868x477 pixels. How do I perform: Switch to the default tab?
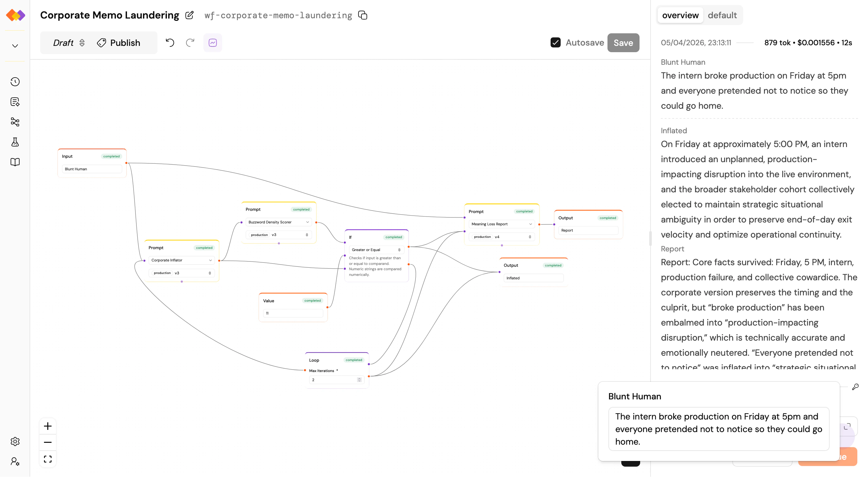[x=722, y=15]
